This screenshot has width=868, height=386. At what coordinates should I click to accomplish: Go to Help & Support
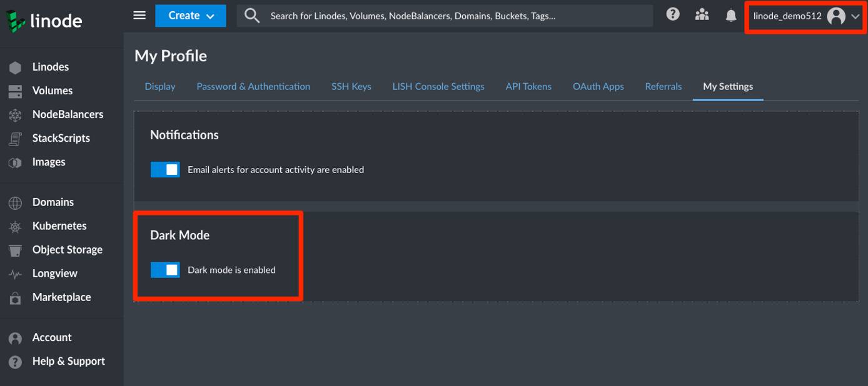pyautogui.click(x=69, y=360)
